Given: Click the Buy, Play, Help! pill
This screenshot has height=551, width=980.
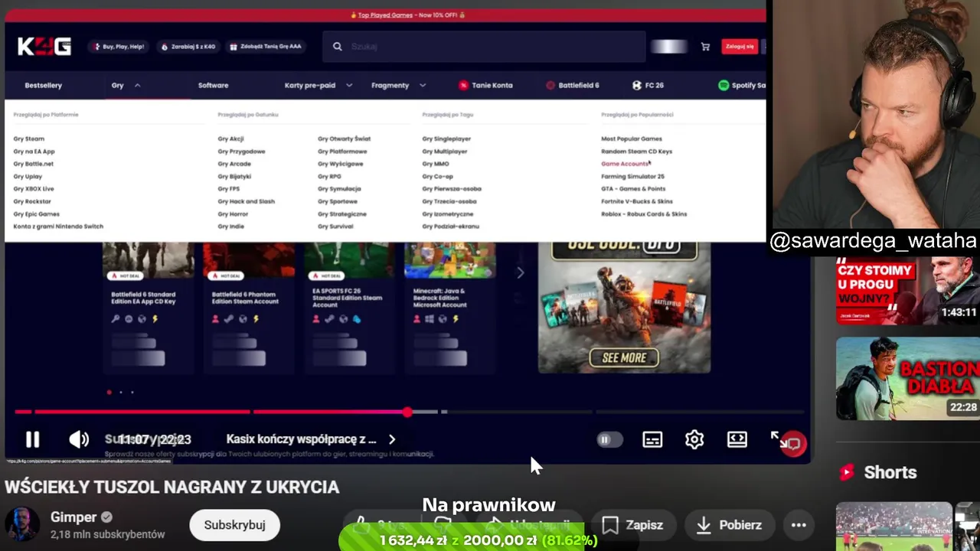Looking at the screenshot, I should 119,47.
